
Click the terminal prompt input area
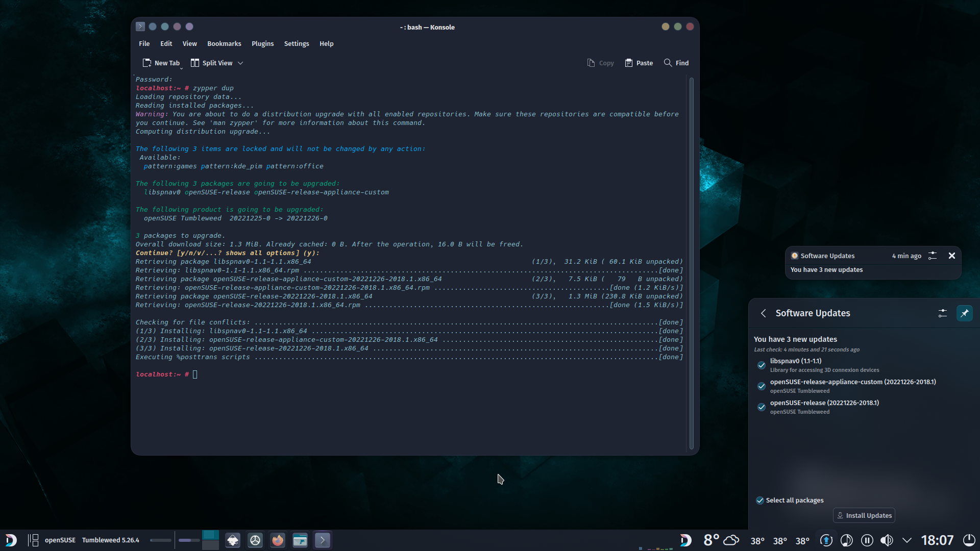(195, 374)
